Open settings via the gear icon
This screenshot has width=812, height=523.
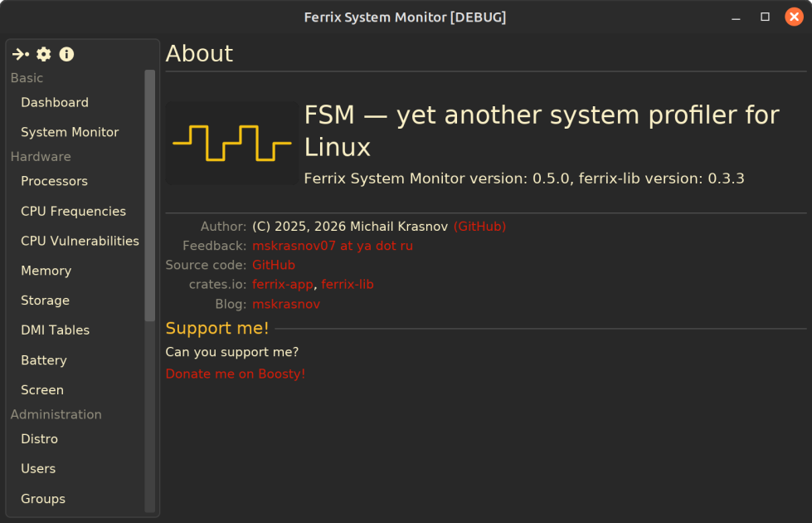pyautogui.click(x=44, y=54)
